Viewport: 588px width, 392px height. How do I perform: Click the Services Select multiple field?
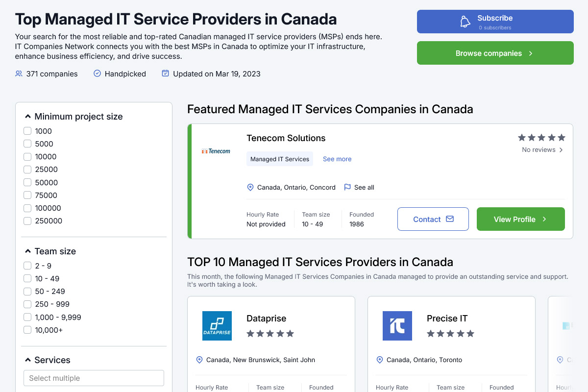(x=94, y=378)
